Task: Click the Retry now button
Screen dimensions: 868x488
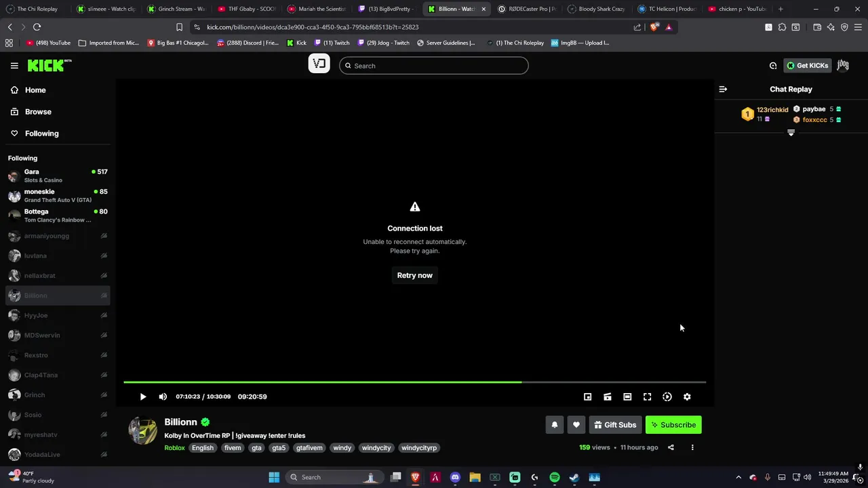Action: (x=415, y=275)
